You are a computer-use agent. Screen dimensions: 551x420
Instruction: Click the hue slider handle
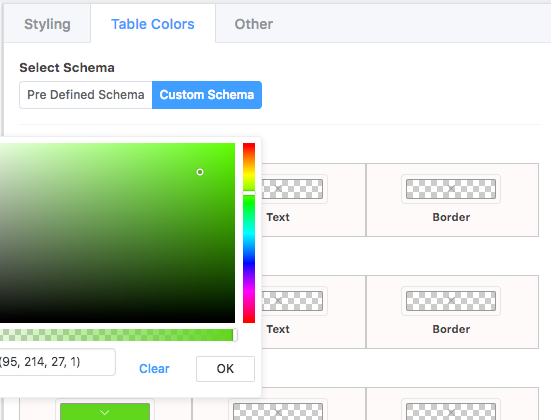pos(249,193)
